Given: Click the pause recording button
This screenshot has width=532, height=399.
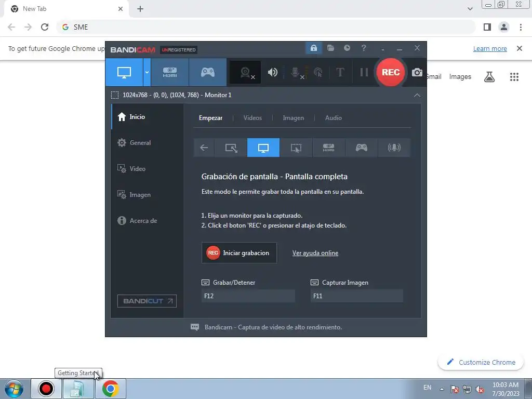Looking at the screenshot, I should [364, 72].
